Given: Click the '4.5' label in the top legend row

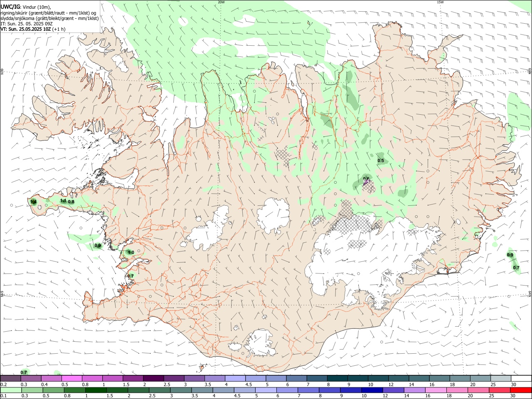Looking at the screenshot, I should [x=248, y=384].
